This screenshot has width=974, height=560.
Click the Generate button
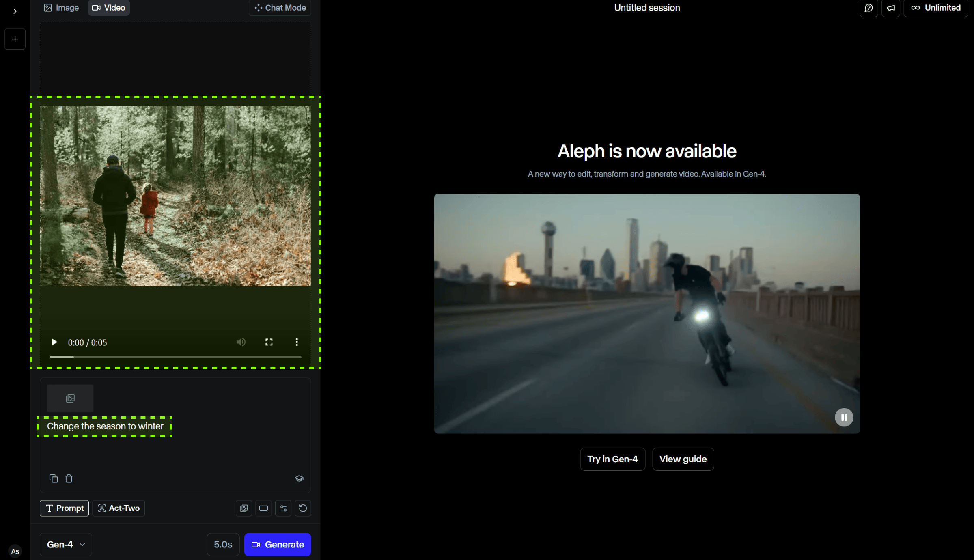click(278, 544)
